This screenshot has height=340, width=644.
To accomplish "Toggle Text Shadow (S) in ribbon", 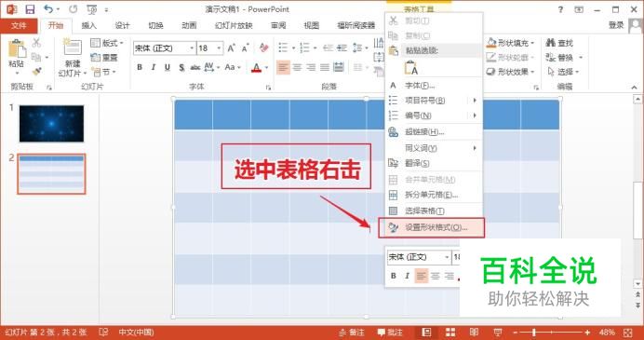I will [181, 67].
